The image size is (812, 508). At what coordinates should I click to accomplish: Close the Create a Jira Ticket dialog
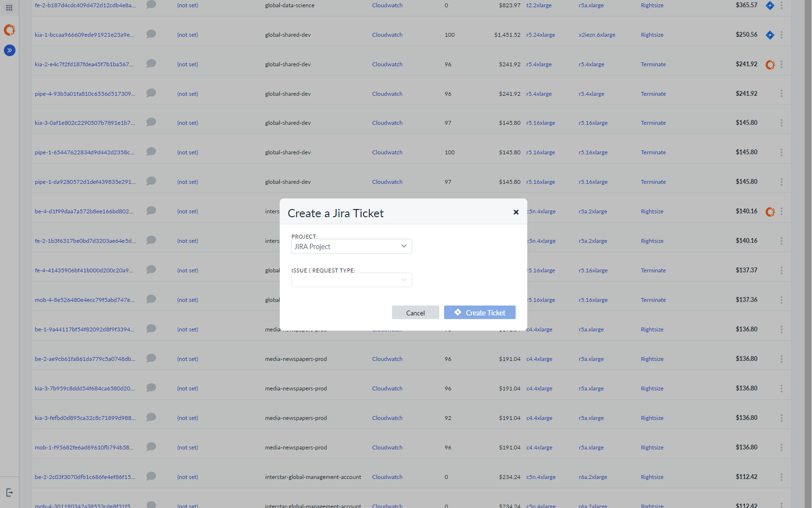[x=516, y=212]
